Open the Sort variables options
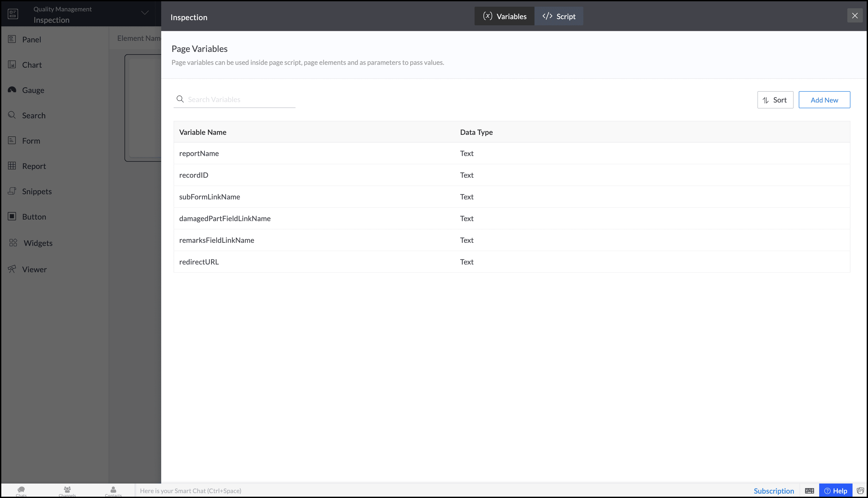 (775, 100)
